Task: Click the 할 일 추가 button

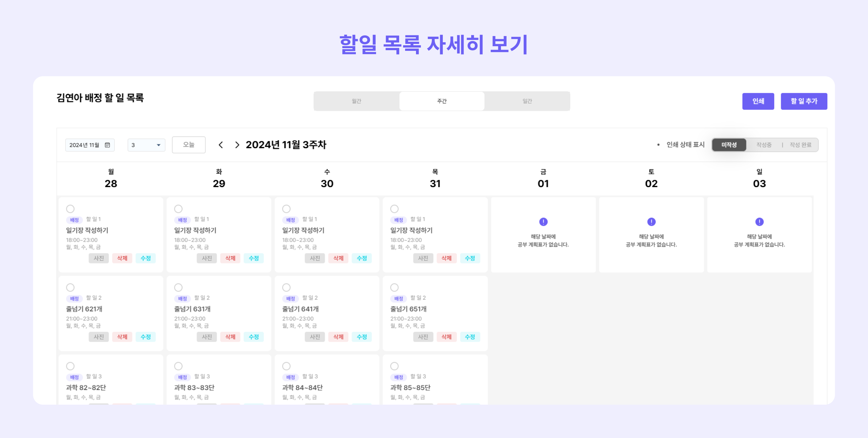Action: 804,101
